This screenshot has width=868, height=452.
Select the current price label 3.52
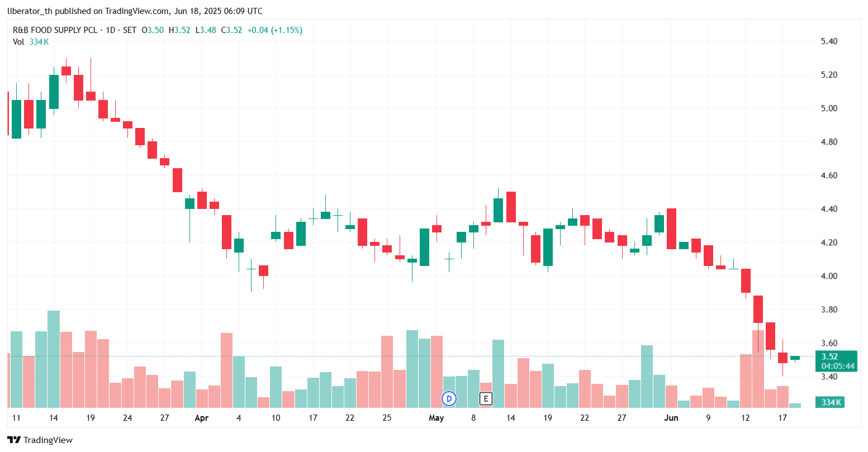[x=829, y=356]
